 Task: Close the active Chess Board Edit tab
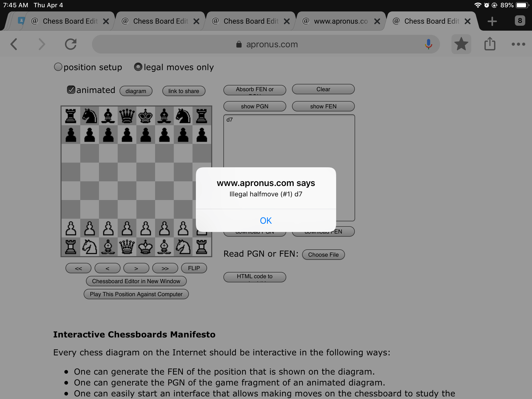[x=468, y=21]
